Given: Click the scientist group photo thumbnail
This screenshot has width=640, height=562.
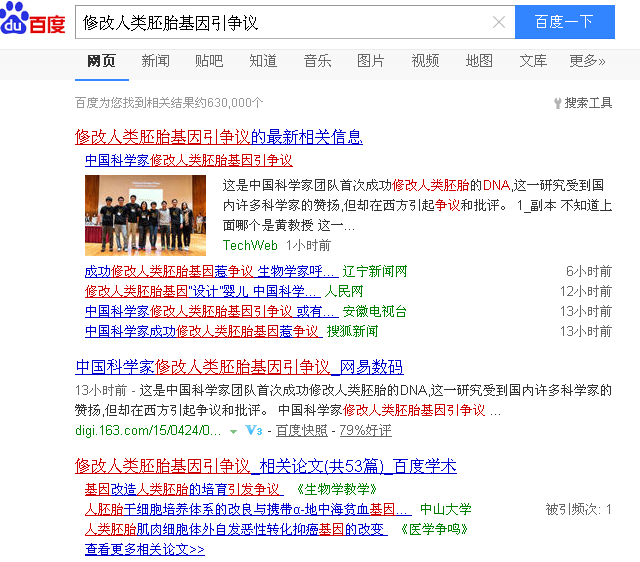Looking at the screenshot, I should (145, 215).
